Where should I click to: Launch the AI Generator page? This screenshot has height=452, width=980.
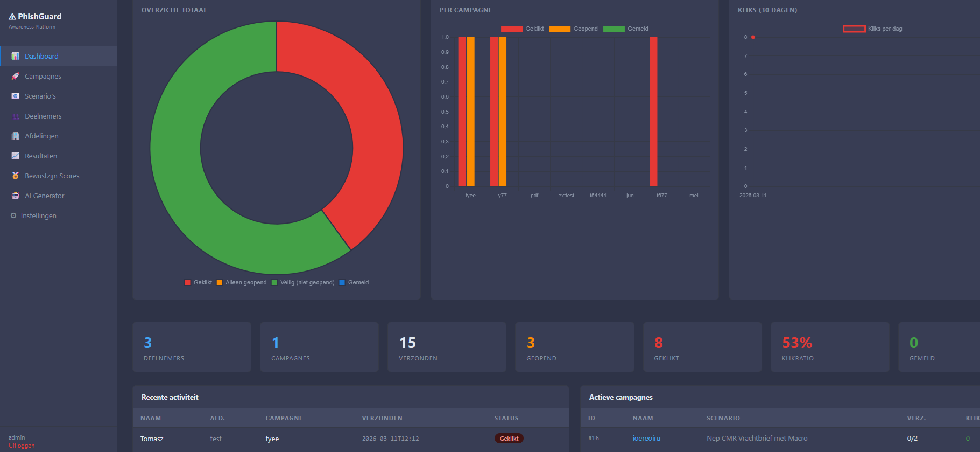point(58,196)
